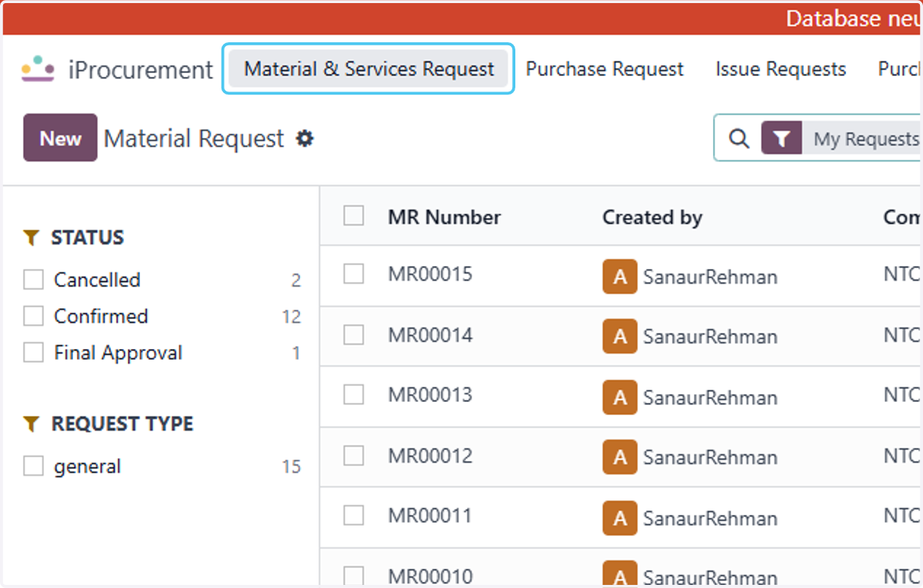Viewport: 923px width, 588px height.
Task: Open record MR00011
Action: (430, 516)
